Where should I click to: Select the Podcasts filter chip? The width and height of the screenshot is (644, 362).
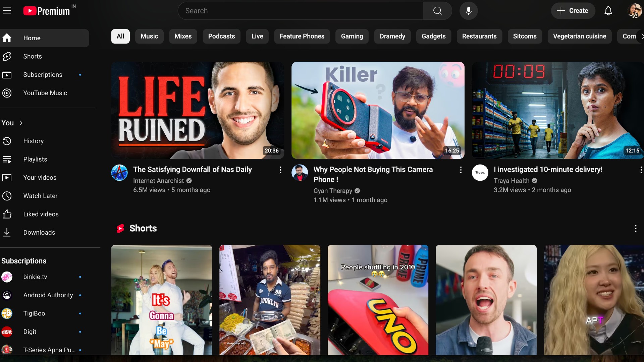pyautogui.click(x=221, y=36)
